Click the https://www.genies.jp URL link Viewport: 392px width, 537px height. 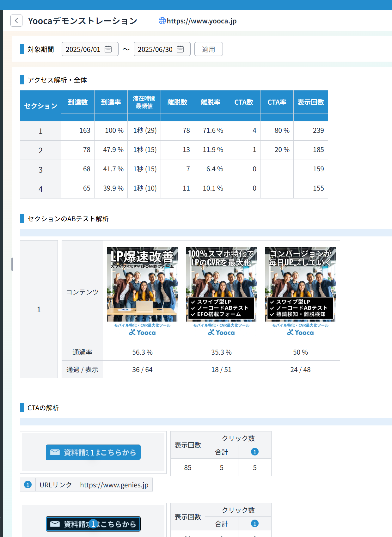pos(114,485)
